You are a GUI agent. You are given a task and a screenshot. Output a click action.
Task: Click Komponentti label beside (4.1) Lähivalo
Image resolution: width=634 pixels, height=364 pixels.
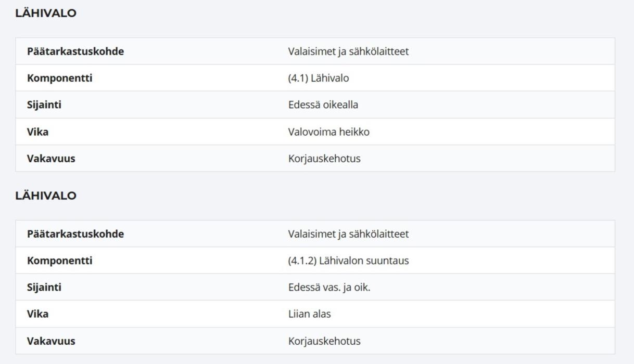[59, 79]
